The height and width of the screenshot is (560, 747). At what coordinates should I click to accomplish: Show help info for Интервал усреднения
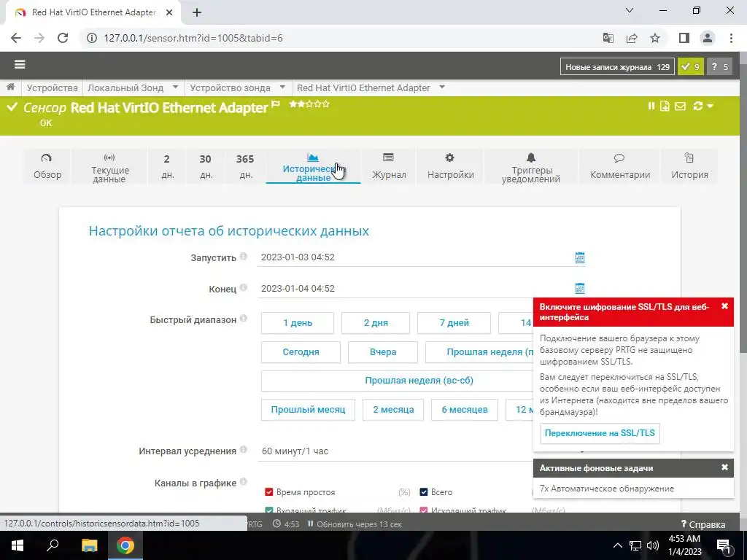[244, 449]
